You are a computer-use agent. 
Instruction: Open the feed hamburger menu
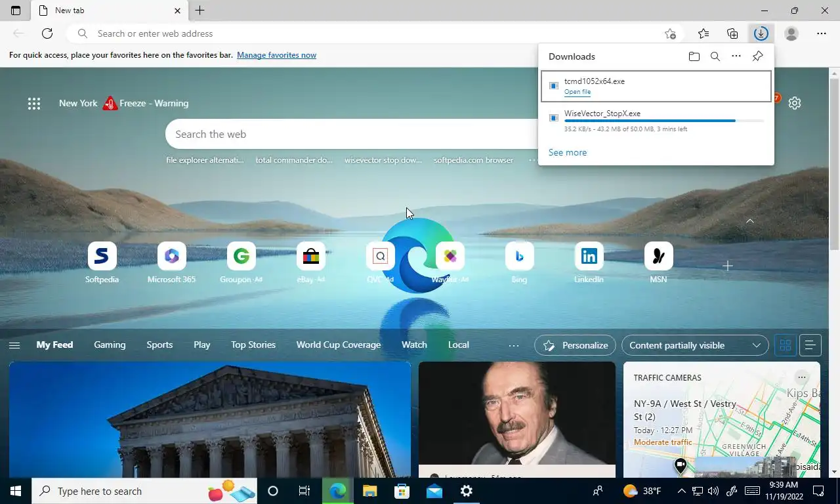pos(14,345)
